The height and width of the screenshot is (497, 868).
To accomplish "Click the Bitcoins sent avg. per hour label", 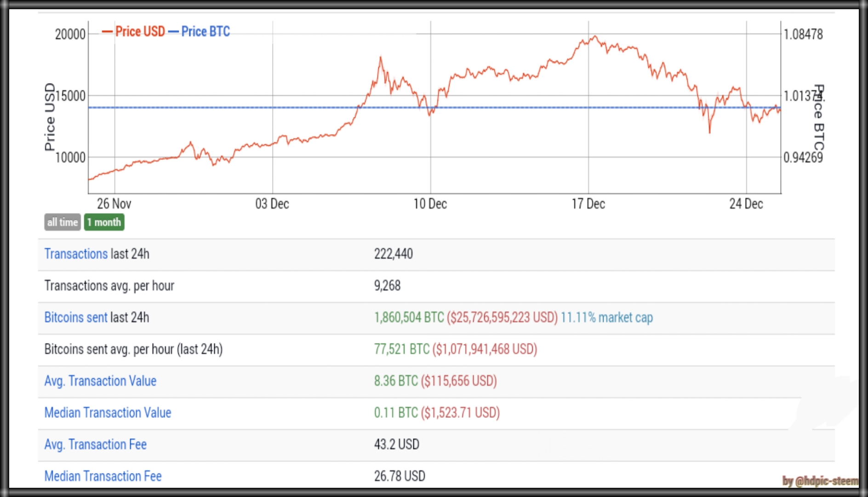I will (133, 349).
